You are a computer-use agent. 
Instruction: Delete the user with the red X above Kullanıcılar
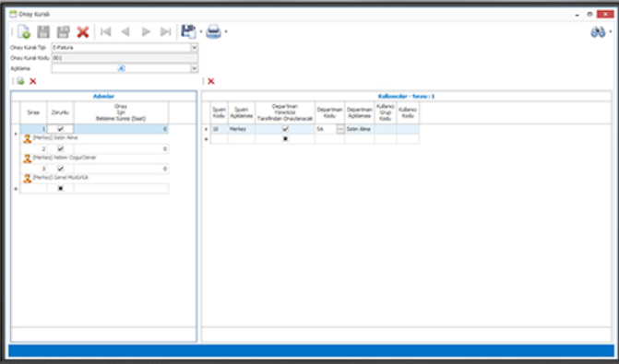[211, 81]
